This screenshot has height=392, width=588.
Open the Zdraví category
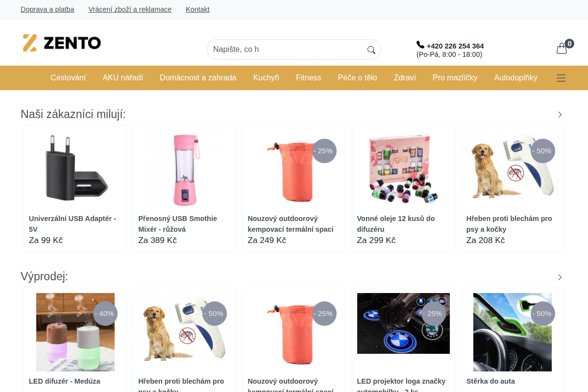pyautogui.click(x=405, y=78)
